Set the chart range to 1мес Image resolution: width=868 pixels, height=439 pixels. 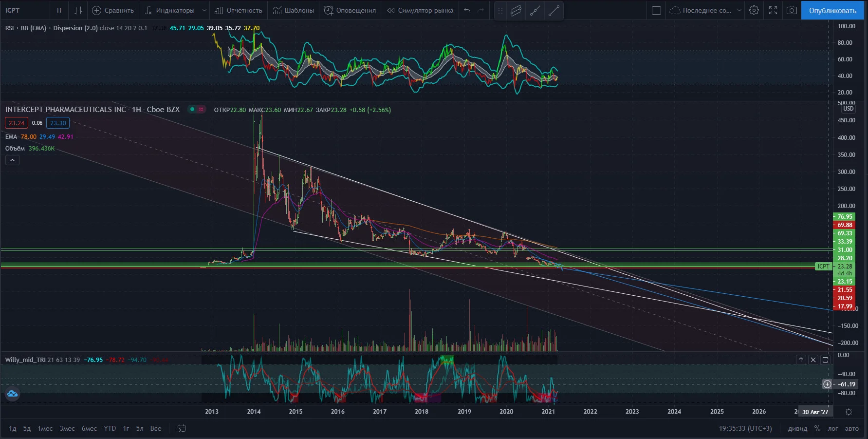pyautogui.click(x=45, y=429)
